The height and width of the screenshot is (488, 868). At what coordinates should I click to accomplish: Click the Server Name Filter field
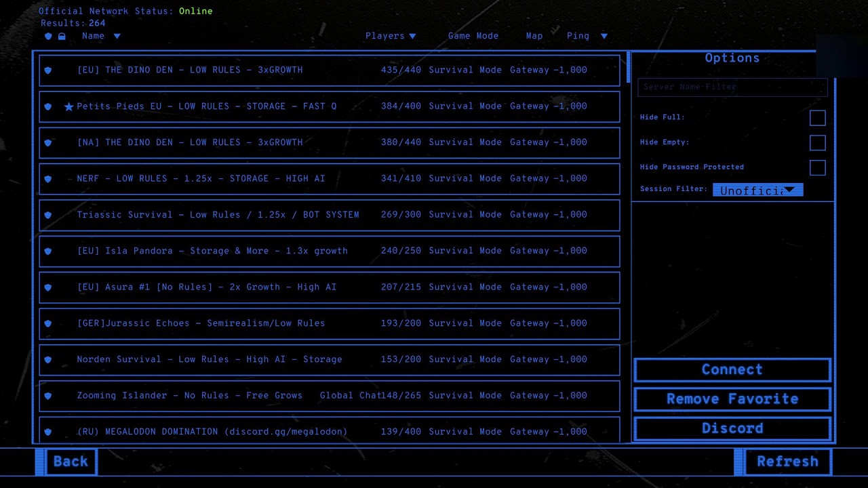click(732, 87)
